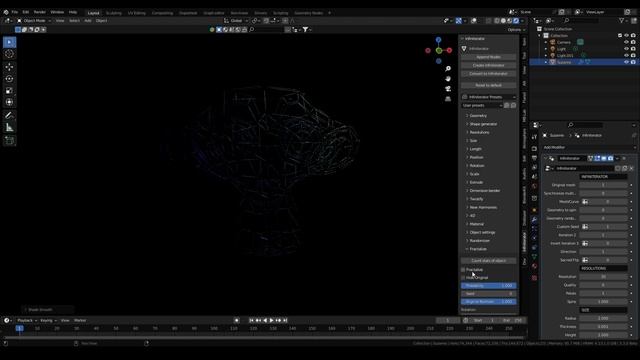Click the green Z axis gizmo circle
The height and width of the screenshot is (360, 640).
click(439, 51)
